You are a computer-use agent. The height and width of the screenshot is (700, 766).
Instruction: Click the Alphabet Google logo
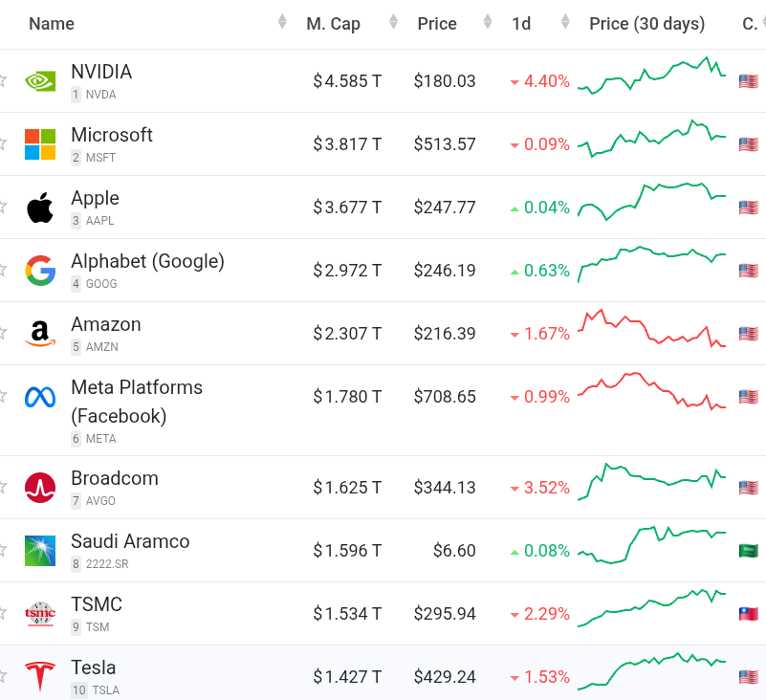(x=40, y=271)
